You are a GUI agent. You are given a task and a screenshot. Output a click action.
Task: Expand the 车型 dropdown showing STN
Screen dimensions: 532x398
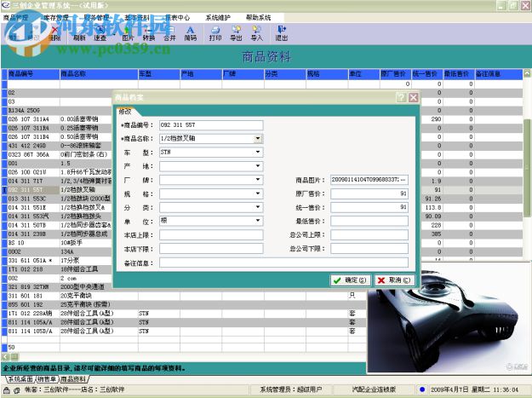click(258, 153)
